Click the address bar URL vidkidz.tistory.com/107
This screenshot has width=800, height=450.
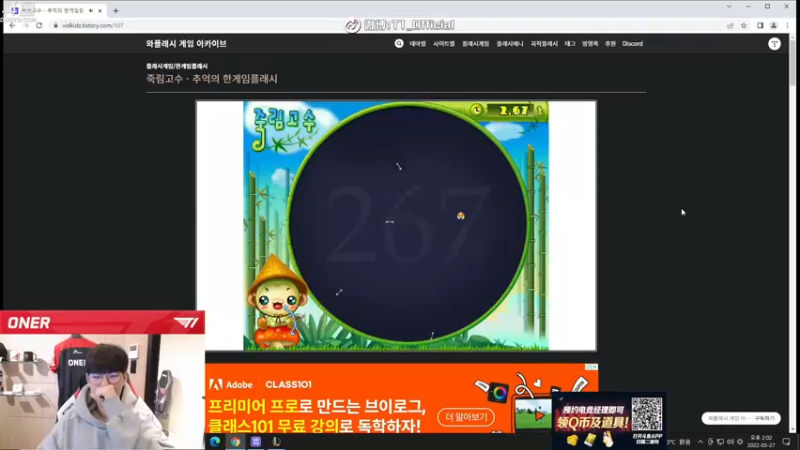pos(92,25)
